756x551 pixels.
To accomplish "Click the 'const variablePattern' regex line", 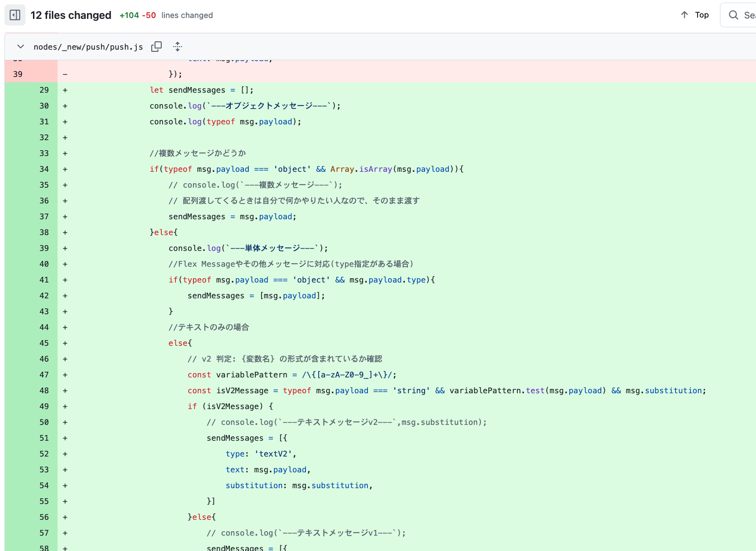I will pyautogui.click(x=292, y=375).
